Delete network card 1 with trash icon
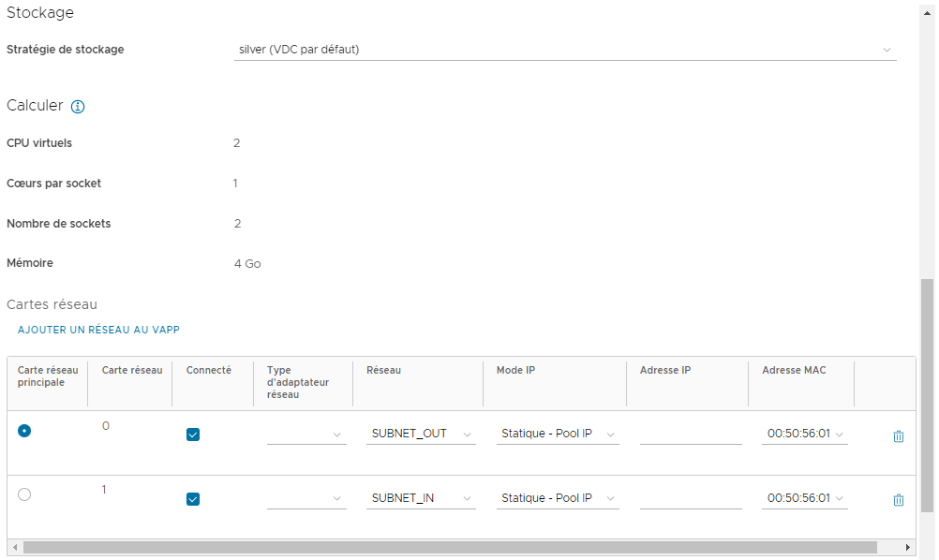The width and height of the screenshot is (939, 560). tap(899, 499)
